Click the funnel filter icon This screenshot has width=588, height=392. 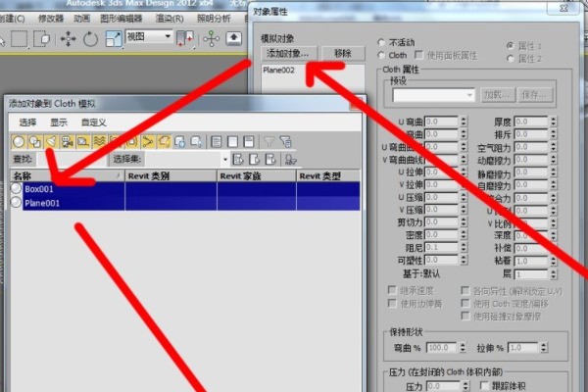coord(269,141)
